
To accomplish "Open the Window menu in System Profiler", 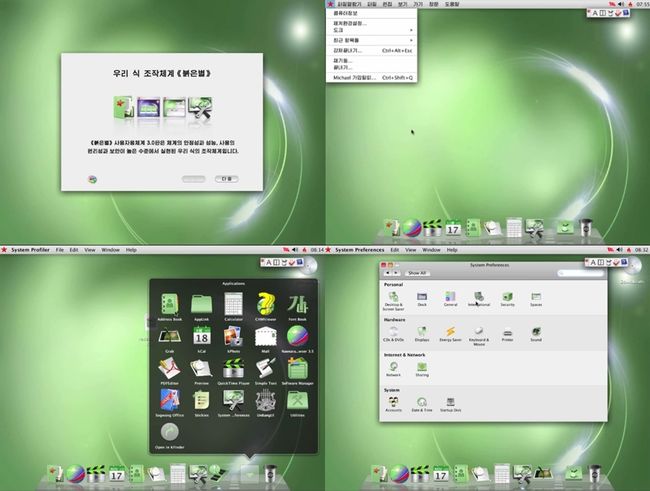I will [x=110, y=249].
